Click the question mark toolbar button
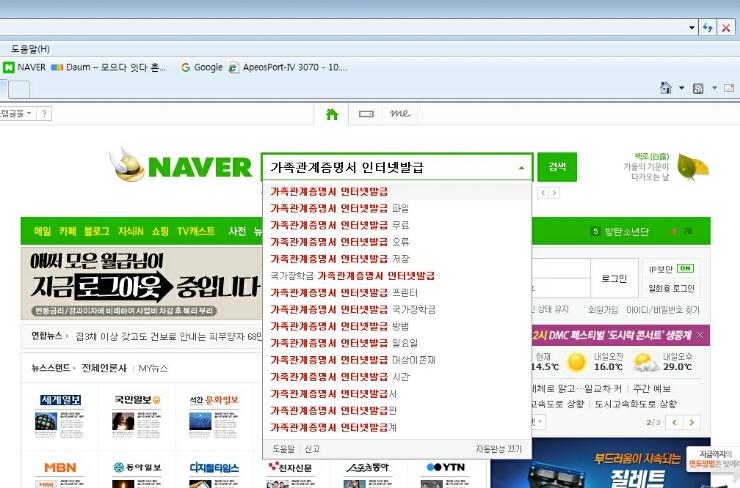The width and height of the screenshot is (740, 488). click(44, 113)
